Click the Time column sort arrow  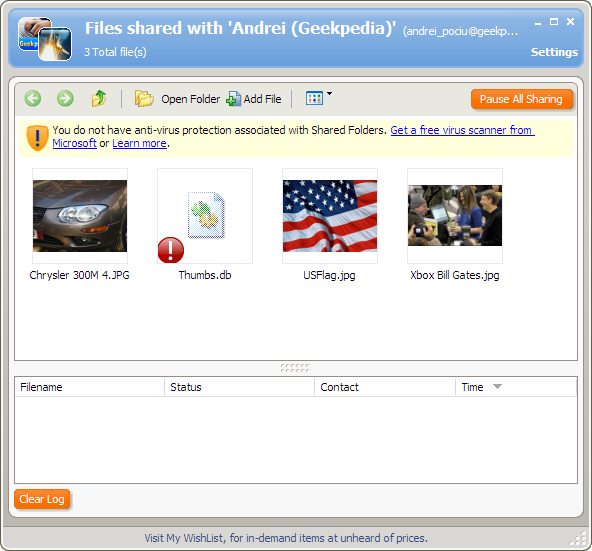tap(497, 386)
